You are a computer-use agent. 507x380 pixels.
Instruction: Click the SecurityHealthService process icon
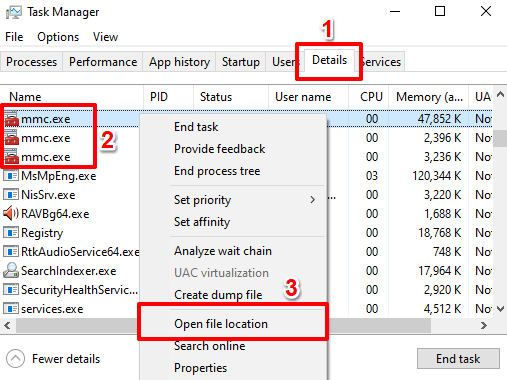coord(11,289)
